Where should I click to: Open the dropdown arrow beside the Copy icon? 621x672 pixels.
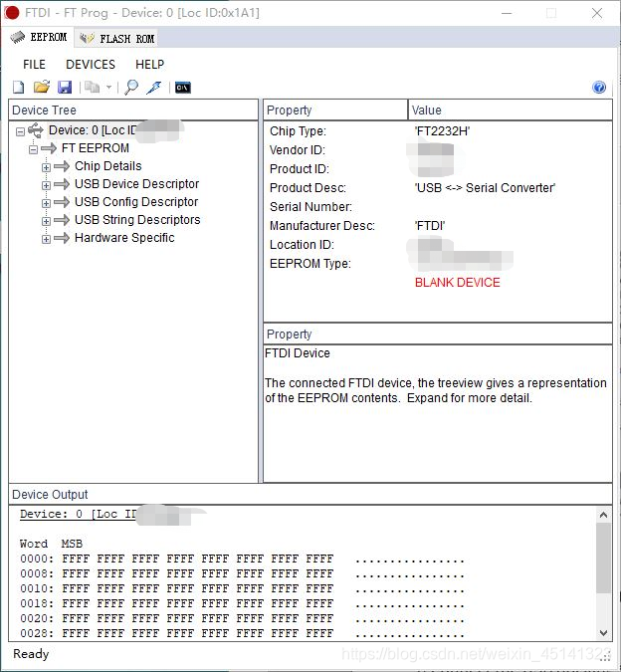tap(108, 88)
